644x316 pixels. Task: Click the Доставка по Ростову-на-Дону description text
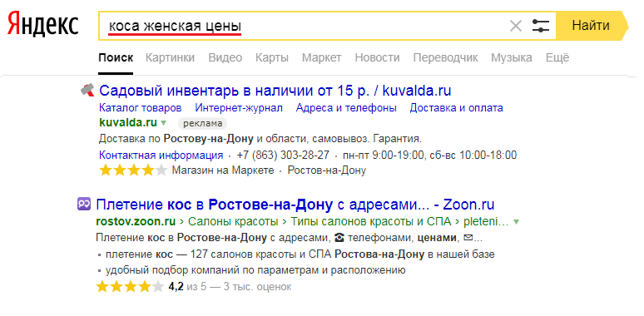tap(260, 139)
